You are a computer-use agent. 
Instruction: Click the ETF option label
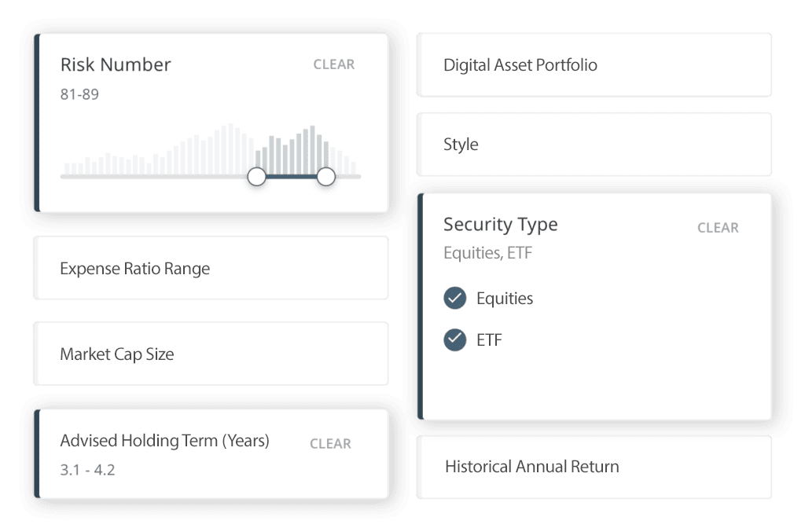489,340
